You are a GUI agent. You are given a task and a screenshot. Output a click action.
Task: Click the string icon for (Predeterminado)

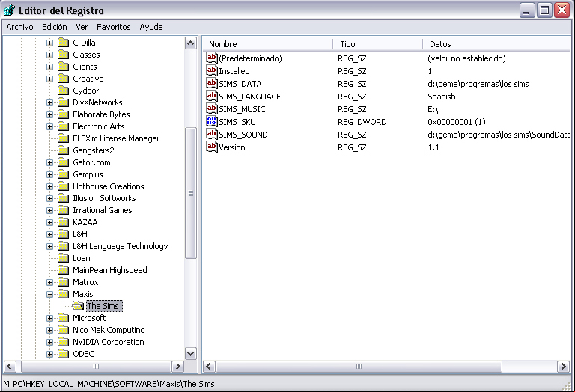(212, 58)
